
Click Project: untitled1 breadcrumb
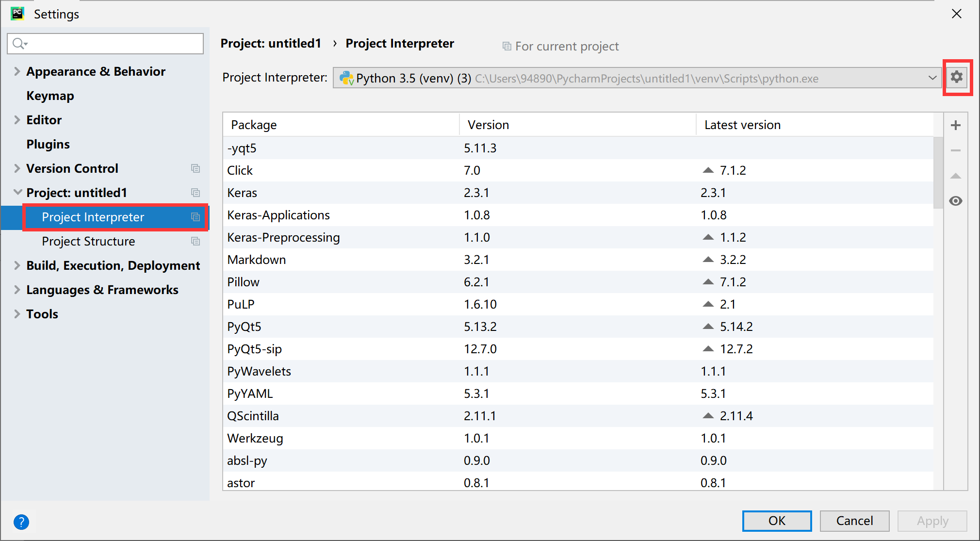(271, 43)
